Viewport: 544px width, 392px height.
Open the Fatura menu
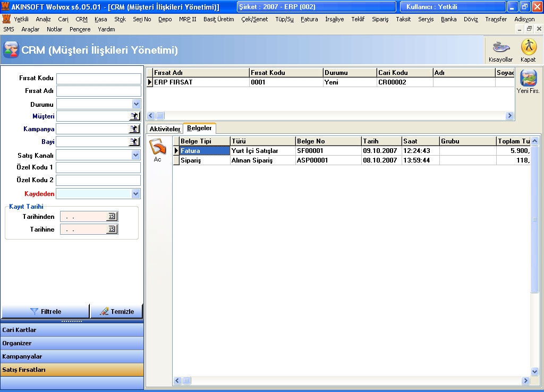[309, 19]
